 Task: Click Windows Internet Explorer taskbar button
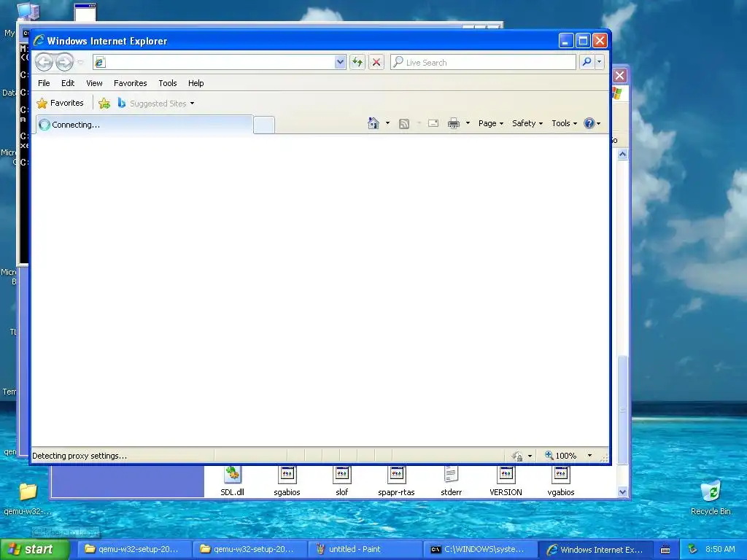[595, 550]
